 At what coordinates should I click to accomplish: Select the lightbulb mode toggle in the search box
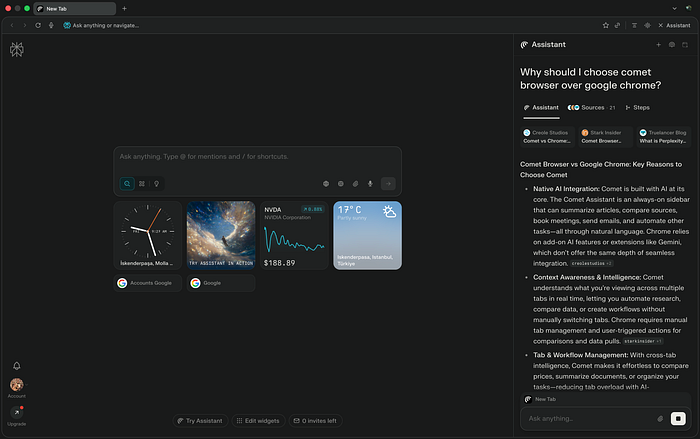click(156, 184)
